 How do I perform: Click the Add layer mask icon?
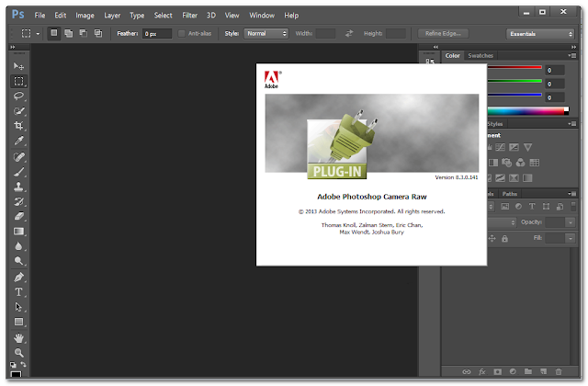pos(497,371)
